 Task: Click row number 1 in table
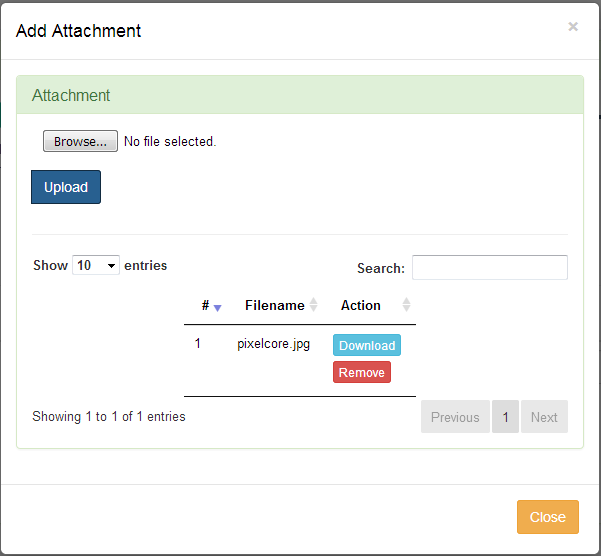(x=197, y=343)
